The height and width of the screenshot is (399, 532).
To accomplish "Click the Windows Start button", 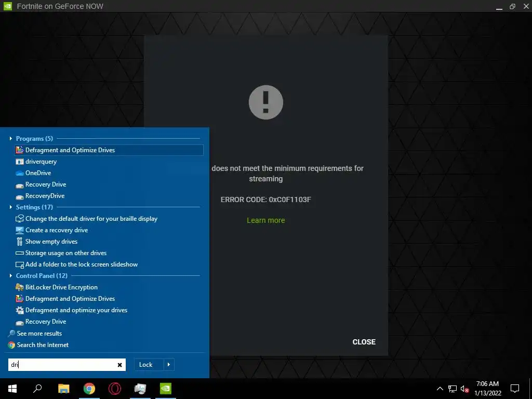I will pyautogui.click(x=12, y=389).
